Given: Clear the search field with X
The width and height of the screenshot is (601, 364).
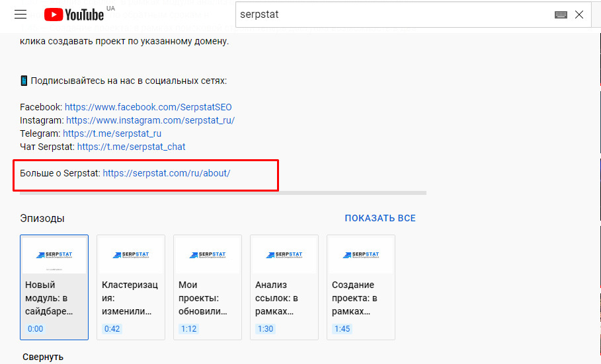Looking at the screenshot, I should 579,15.
